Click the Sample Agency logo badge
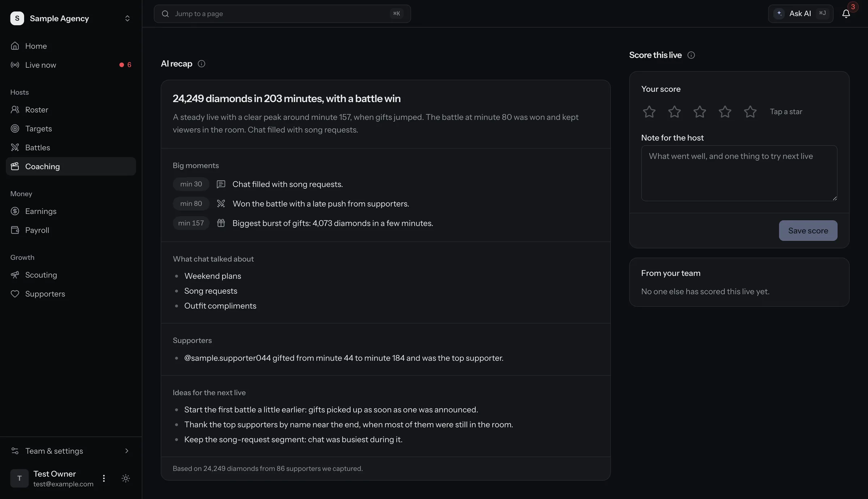The image size is (868, 499). point(17,18)
